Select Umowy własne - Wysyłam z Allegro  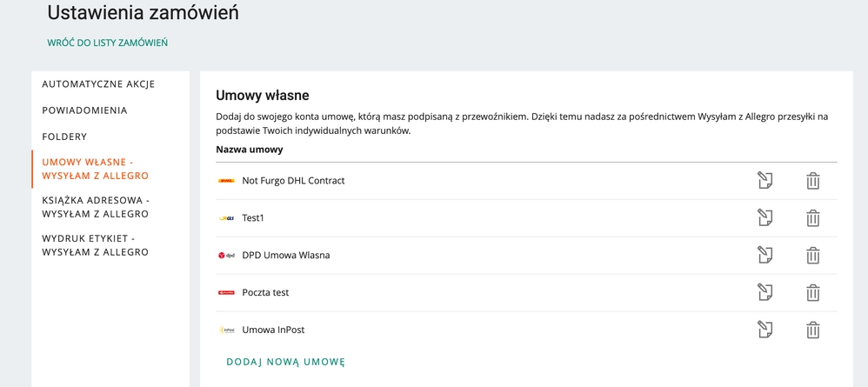95,170
